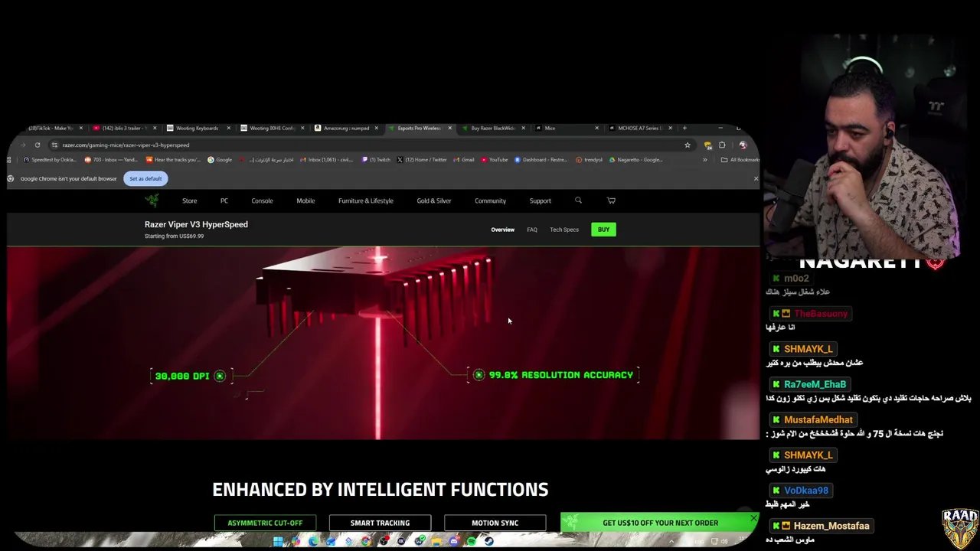Open the PC menu
The image size is (980, 551).
click(x=224, y=201)
